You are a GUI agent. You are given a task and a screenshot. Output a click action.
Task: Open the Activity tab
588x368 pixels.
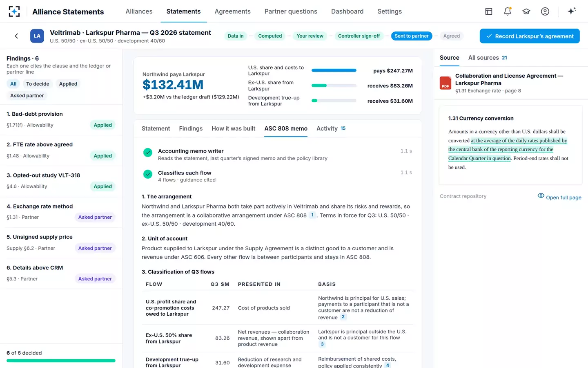click(331, 128)
